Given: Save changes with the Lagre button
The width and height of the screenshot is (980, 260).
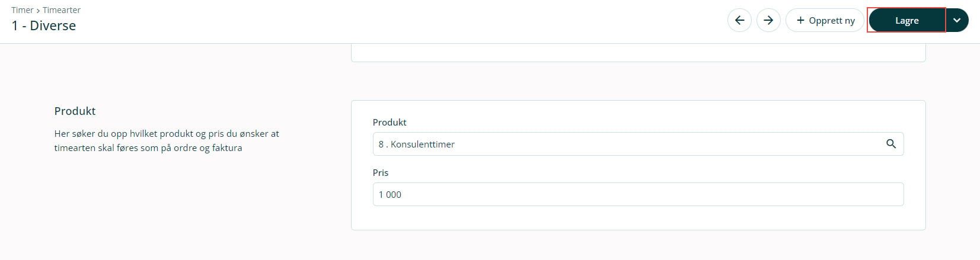Looking at the screenshot, I should pos(906,20).
